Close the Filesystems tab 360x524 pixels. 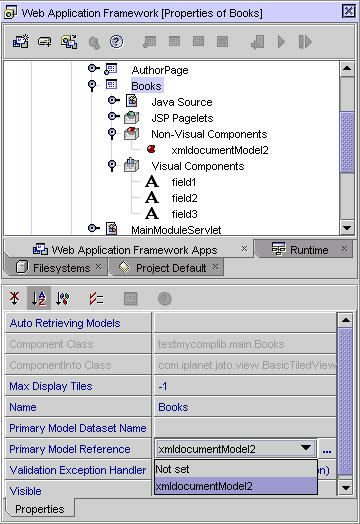pos(98,267)
